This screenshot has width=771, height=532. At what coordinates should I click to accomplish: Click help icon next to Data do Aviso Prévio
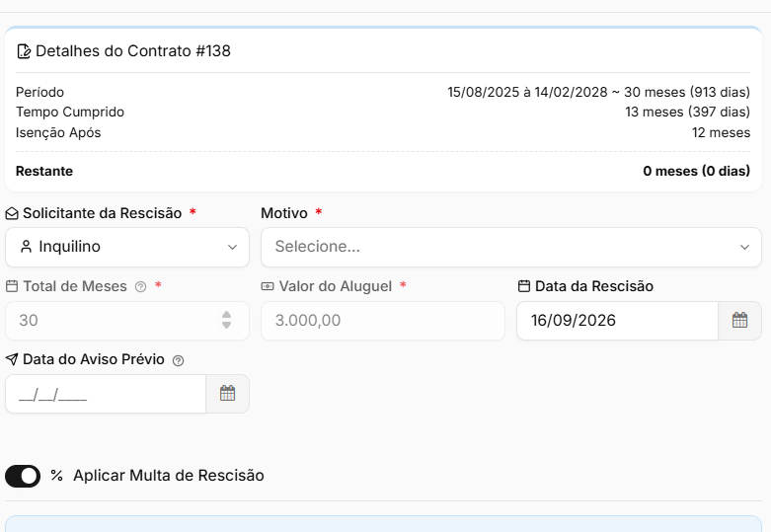point(178,360)
